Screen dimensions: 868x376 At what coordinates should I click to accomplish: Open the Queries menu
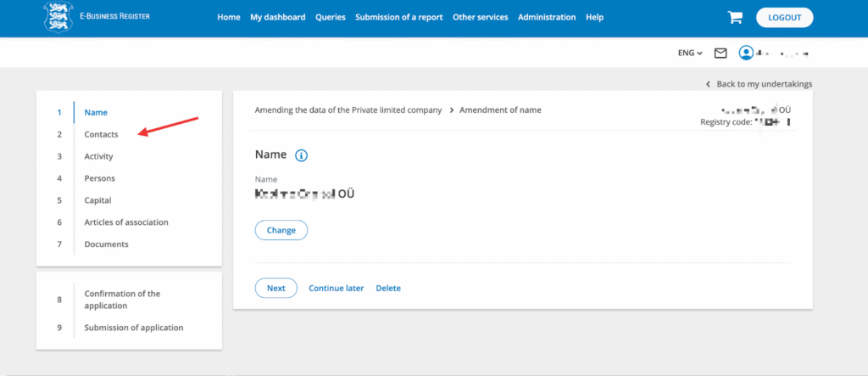coord(330,17)
